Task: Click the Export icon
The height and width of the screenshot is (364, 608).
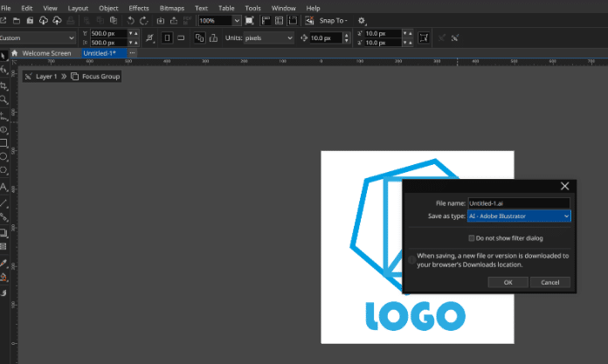Action: coord(174,21)
